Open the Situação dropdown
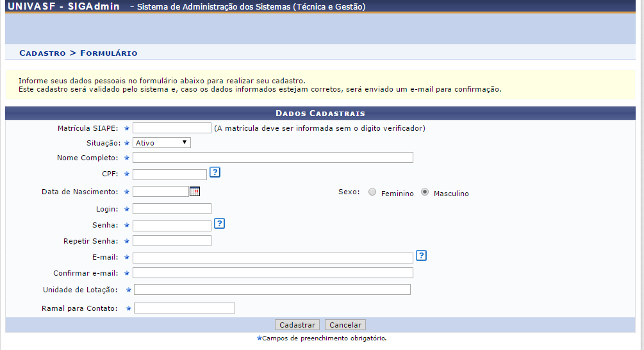 161,143
